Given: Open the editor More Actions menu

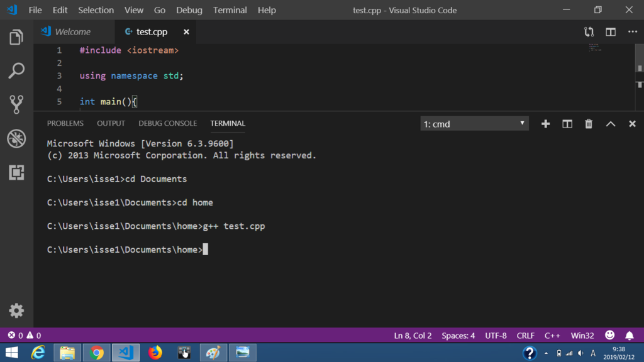Looking at the screenshot, I should [x=633, y=31].
